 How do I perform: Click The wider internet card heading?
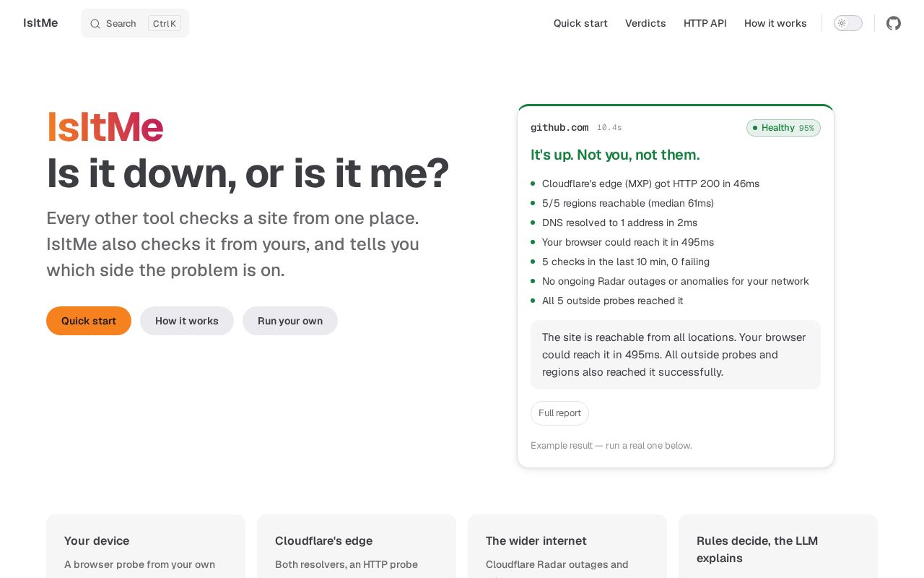[x=536, y=540]
